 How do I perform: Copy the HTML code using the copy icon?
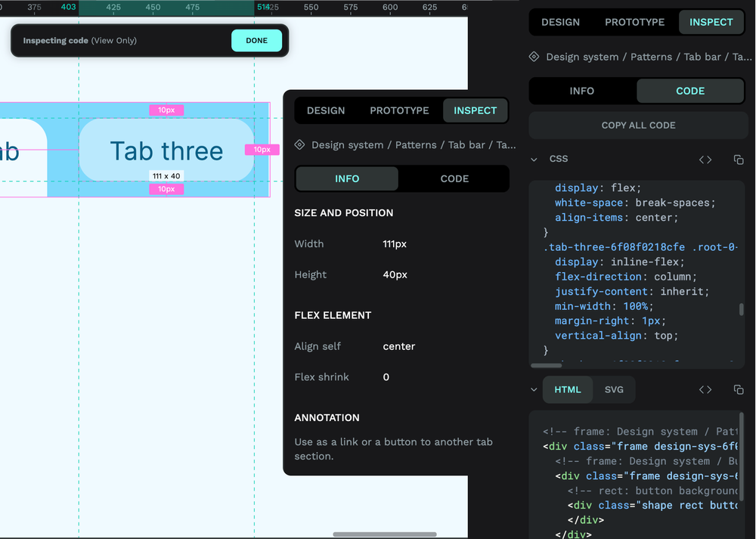pyautogui.click(x=739, y=389)
